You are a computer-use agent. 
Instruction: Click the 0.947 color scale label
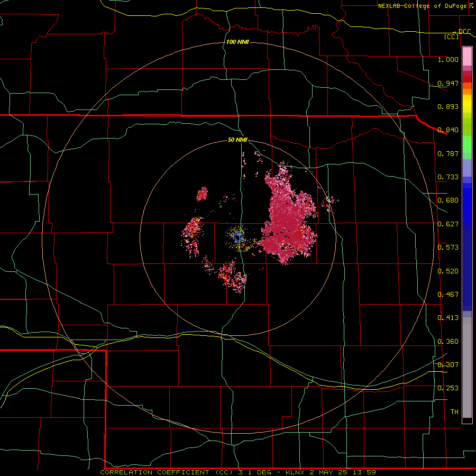[448, 83]
